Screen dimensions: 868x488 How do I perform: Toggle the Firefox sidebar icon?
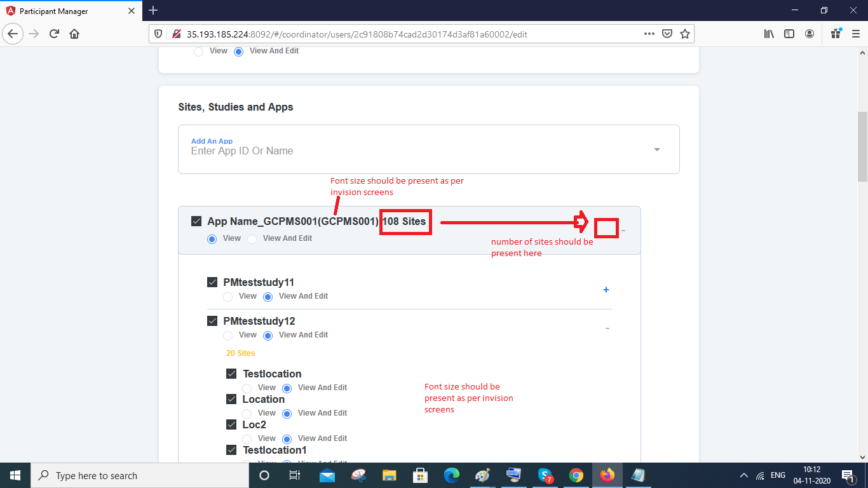(789, 34)
